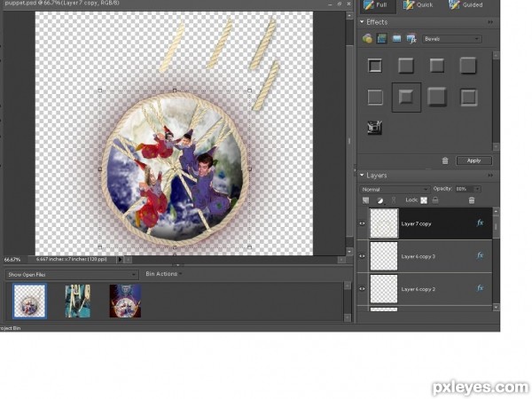Image resolution: width=532 pixels, height=399 pixels.
Task: Click the highlighted bevel style thumbnail
Action: click(x=406, y=97)
